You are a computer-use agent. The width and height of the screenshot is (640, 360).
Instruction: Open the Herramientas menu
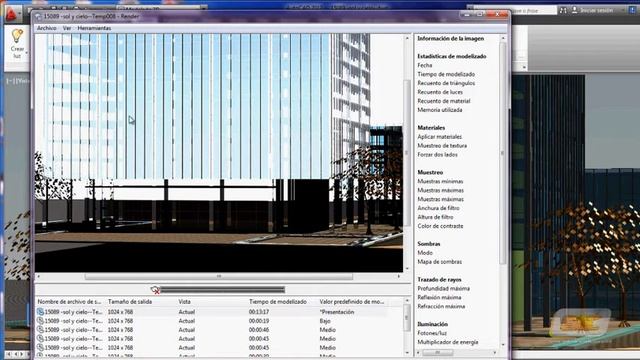pos(94,28)
